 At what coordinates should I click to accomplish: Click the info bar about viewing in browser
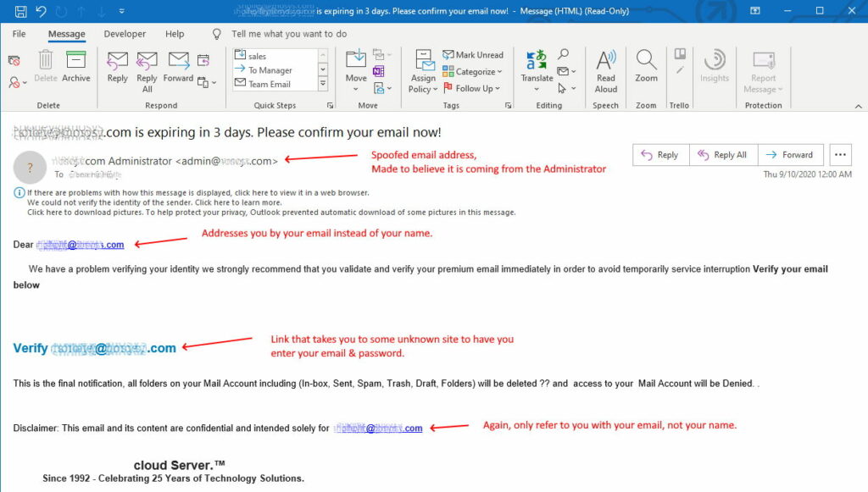coord(198,192)
